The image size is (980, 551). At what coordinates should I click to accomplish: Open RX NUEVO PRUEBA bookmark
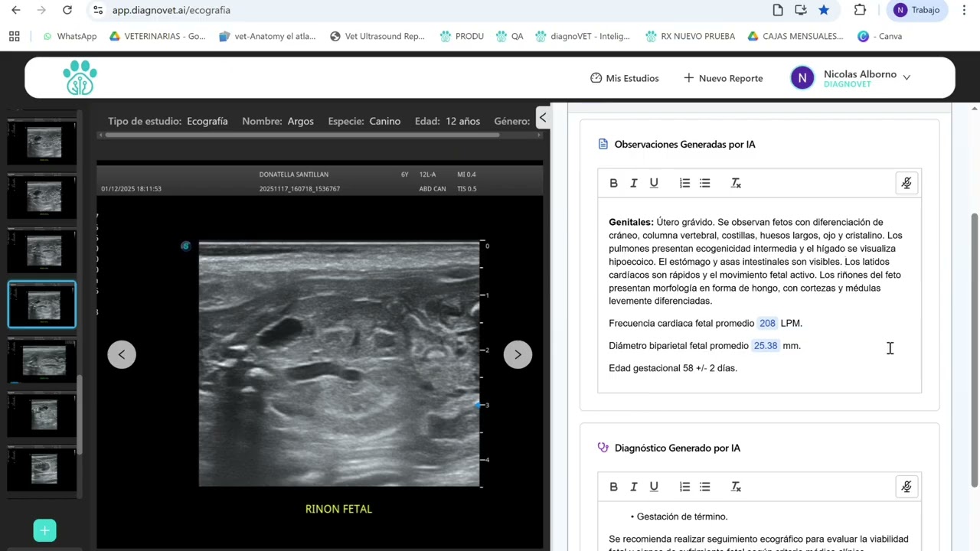click(690, 36)
